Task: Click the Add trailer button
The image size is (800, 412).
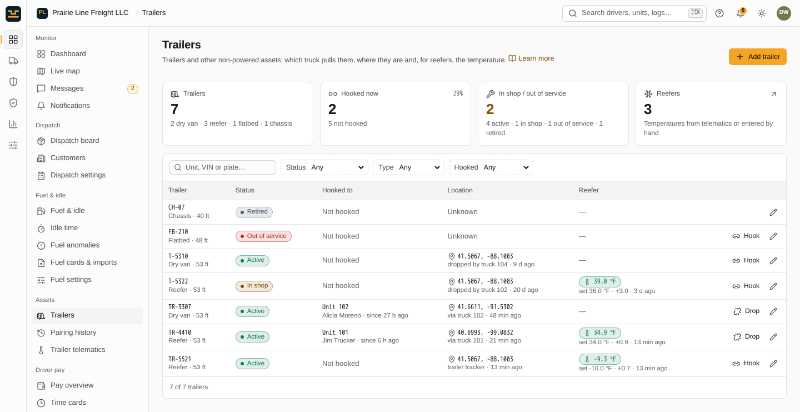Action: (757, 57)
